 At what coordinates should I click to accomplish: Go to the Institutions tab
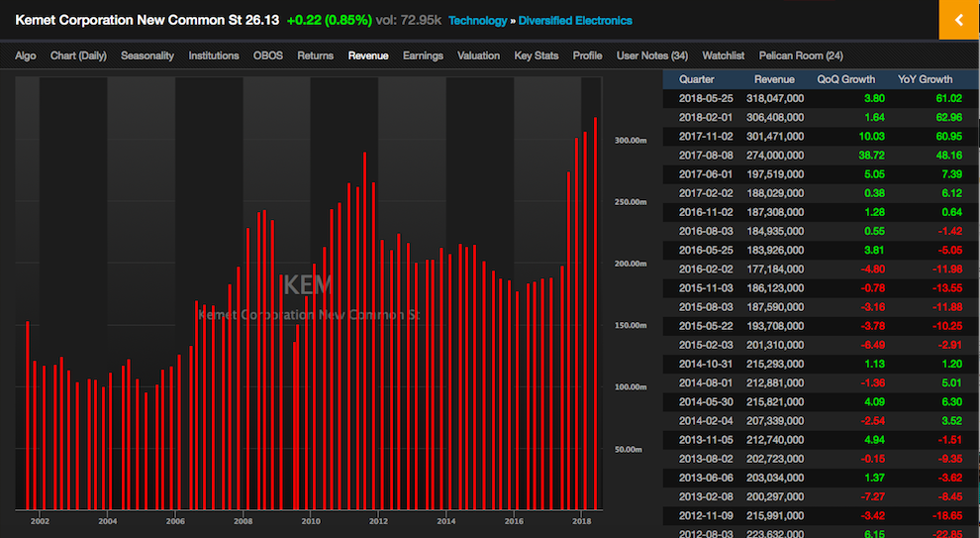tap(214, 55)
